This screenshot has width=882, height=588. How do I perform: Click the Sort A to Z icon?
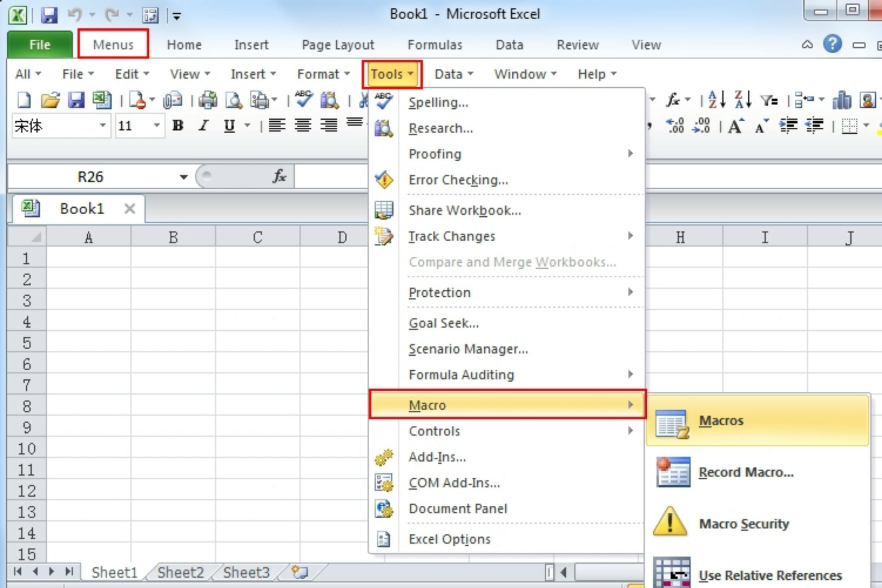pyautogui.click(x=717, y=100)
